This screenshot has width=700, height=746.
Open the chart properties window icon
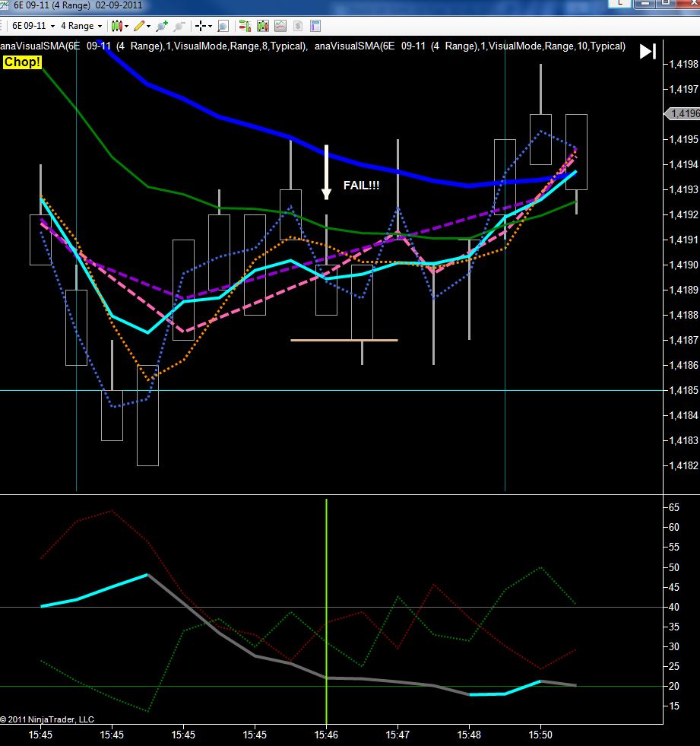coord(315,26)
